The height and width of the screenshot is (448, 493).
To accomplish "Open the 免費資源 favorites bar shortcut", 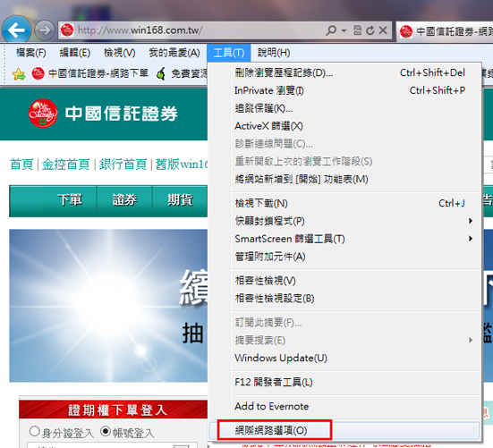I will pyautogui.click(x=182, y=74).
